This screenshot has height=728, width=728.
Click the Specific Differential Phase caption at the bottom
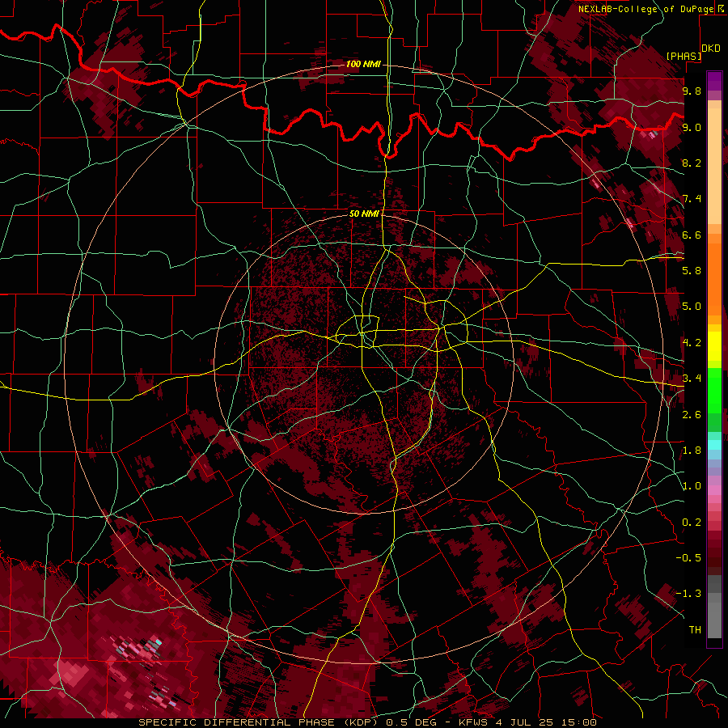click(367, 722)
